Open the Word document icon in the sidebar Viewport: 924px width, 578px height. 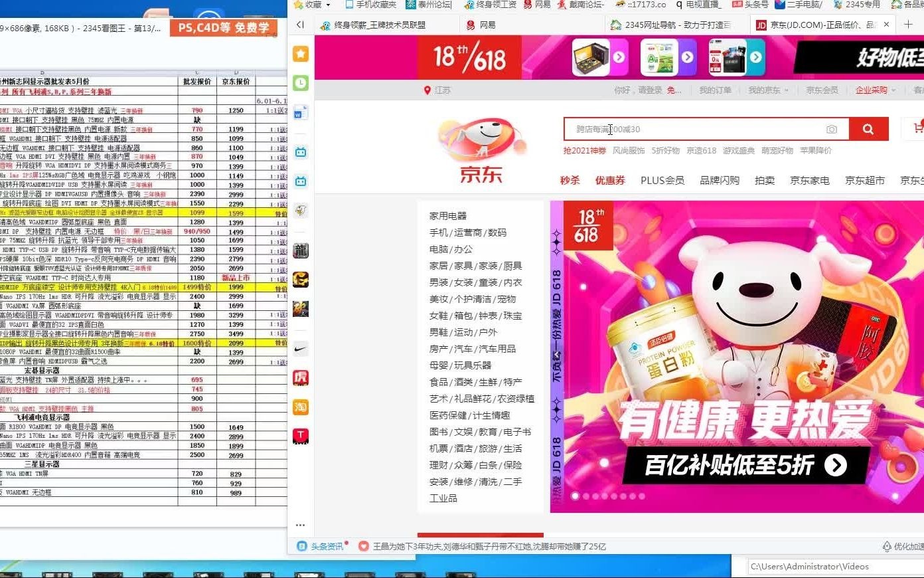[x=301, y=110]
